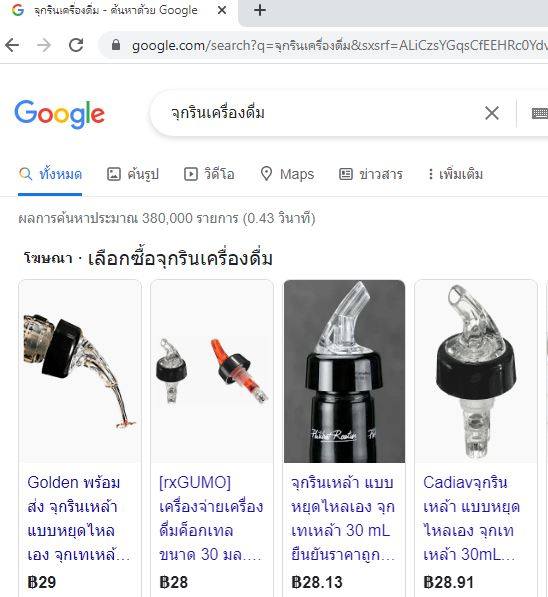
Task: Reload the page with the refresh icon
Action: pyautogui.click(x=76, y=45)
